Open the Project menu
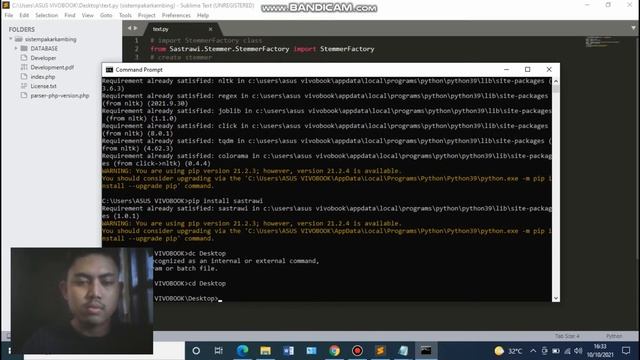Screen dimensions: 640x360 tap(147, 15)
